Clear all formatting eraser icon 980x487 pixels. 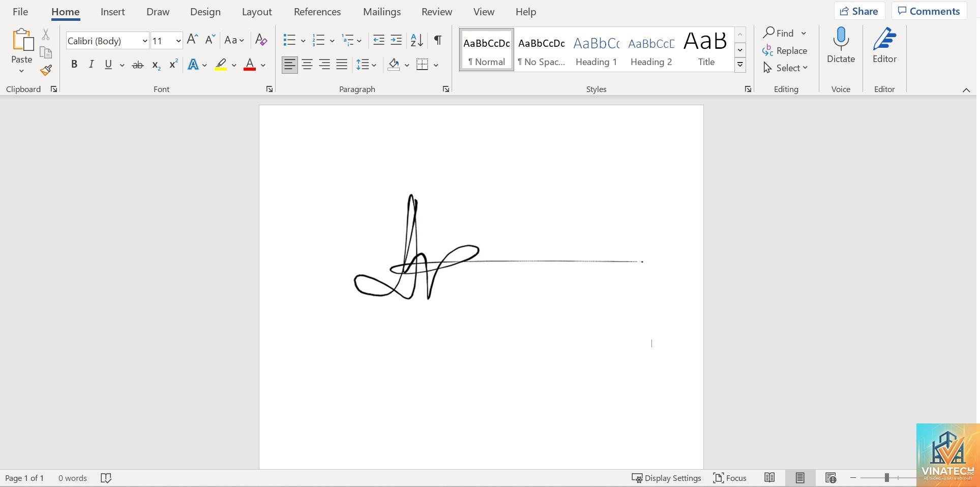[x=261, y=40]
